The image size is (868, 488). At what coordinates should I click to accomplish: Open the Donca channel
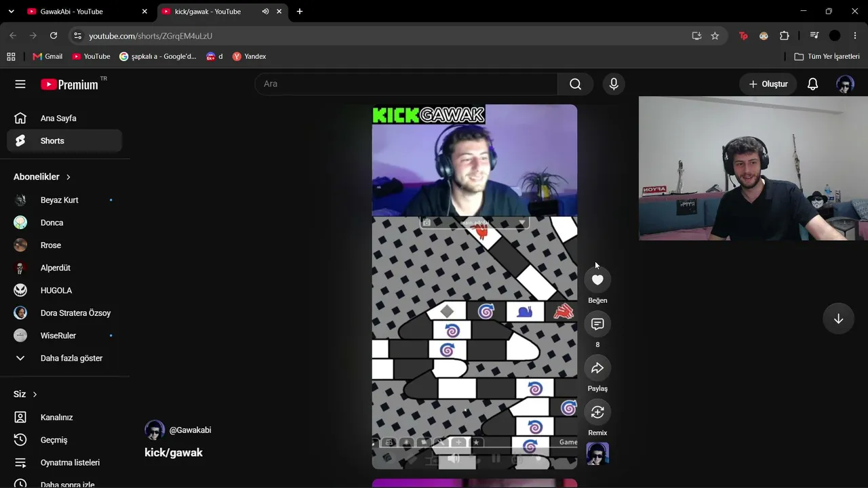coord(64,222)
